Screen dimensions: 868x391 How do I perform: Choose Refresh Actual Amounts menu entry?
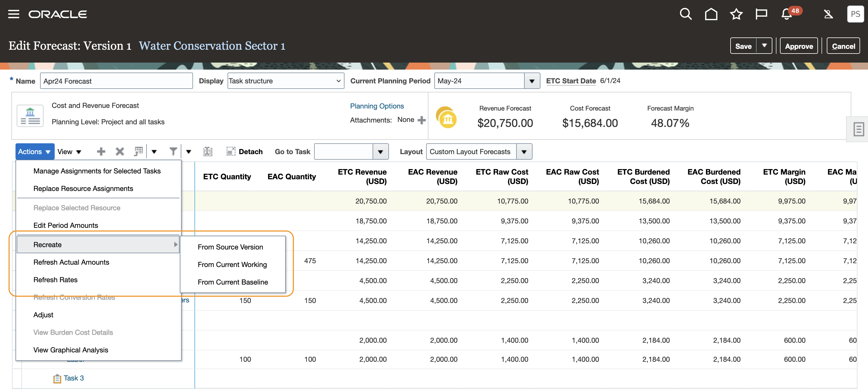(x=71, y=262)
